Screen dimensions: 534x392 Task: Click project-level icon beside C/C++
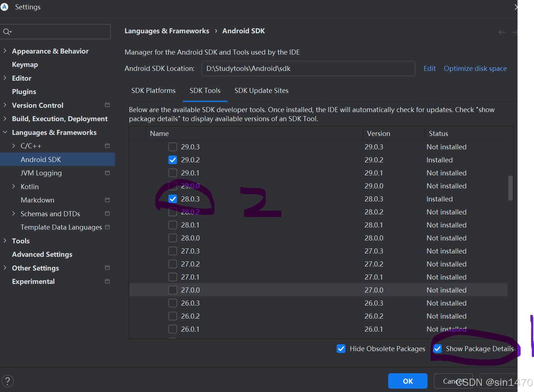click(107, 146)
